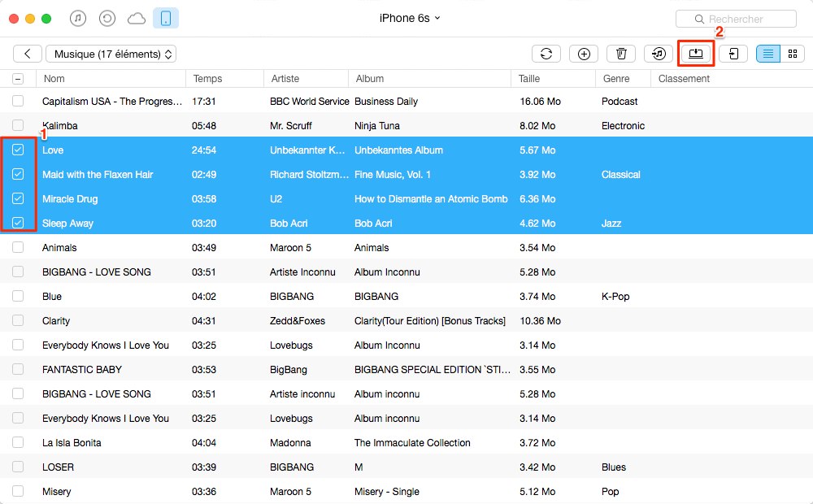Screen dimensions: 813x504
Task: Click album Clarity(Tour Edition) [Bonus Tracks]
Action: click(x=430, y=321)
